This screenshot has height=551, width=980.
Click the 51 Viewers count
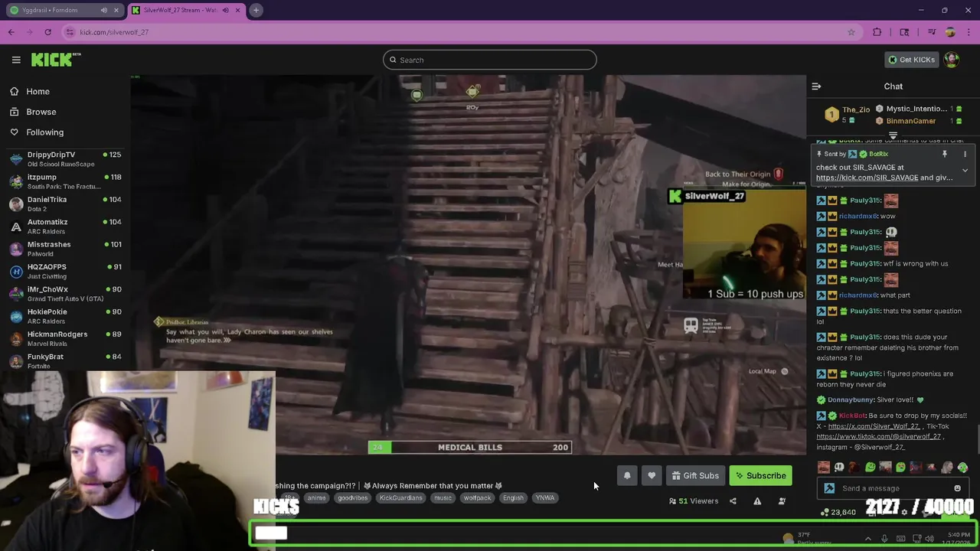coord(694,501)
